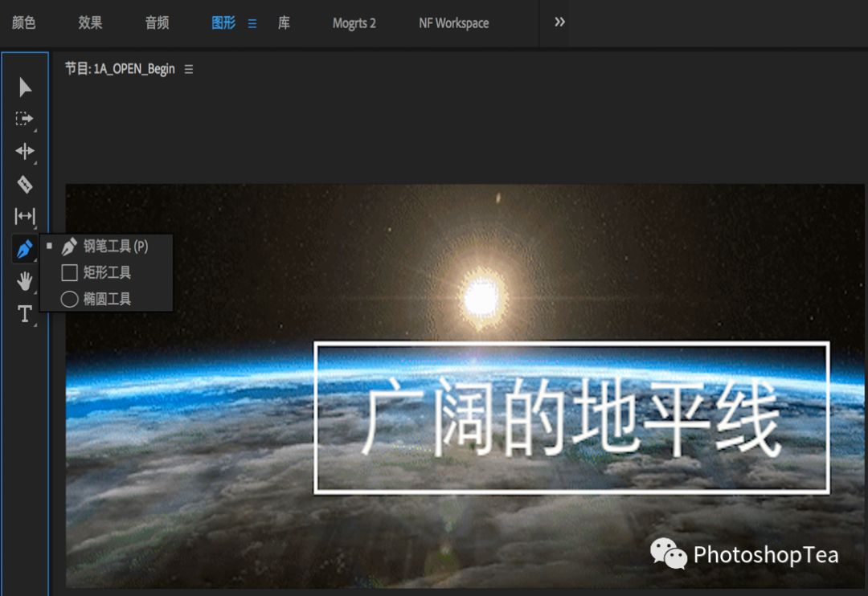The image size is (868, 596).
Task: Select the Type tool
Action: point(24,314)
